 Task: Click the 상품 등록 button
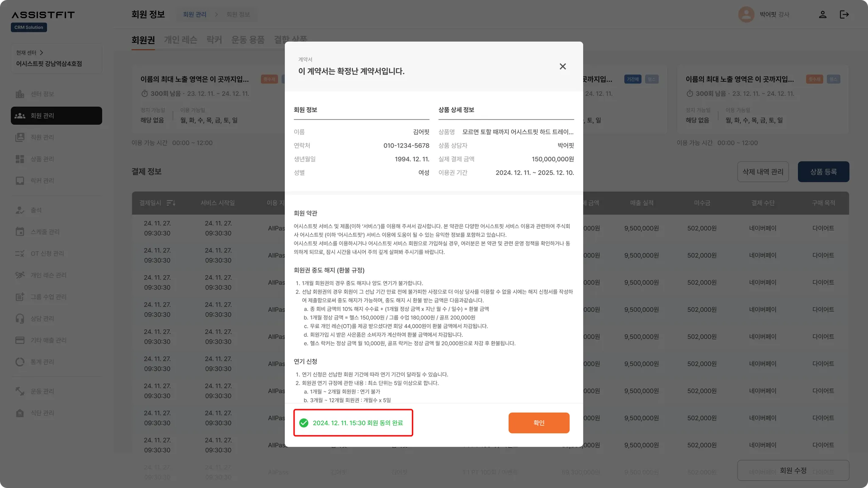click(823, 172)
